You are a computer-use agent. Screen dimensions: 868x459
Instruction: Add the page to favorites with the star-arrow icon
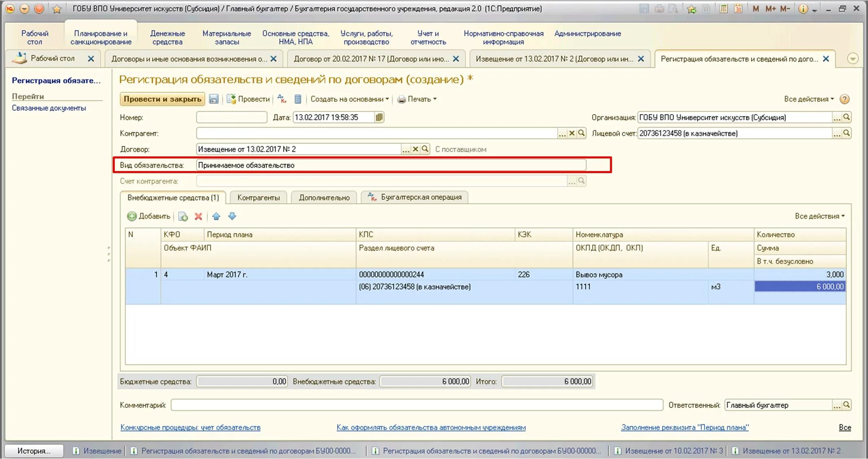pos(691,9)
